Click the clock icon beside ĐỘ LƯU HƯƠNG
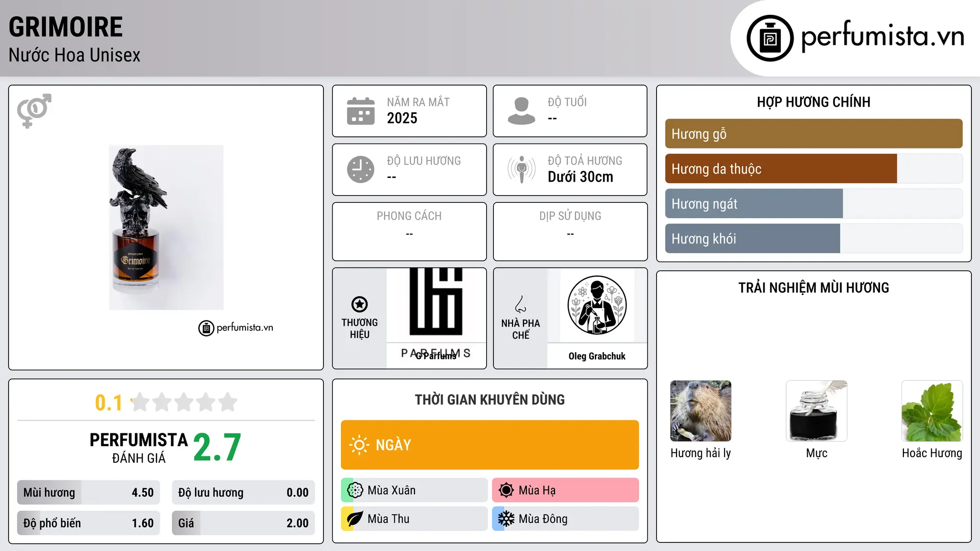This screenshot has height=551, width=980. [x=361, y=169]
